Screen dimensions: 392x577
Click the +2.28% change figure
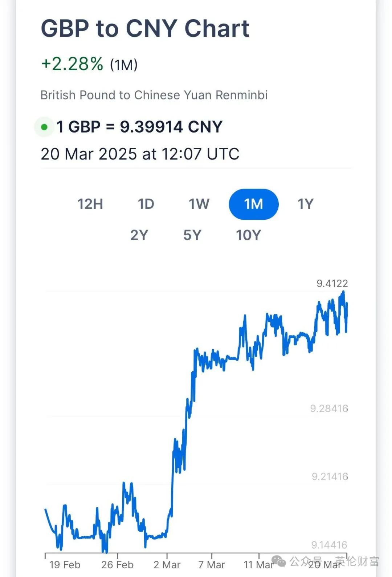pyautogui.click(x=72, y=64)
